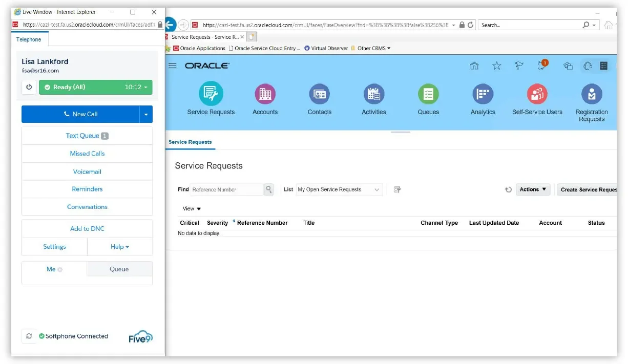Open the Activities calendar icon

tap(374, 94)
